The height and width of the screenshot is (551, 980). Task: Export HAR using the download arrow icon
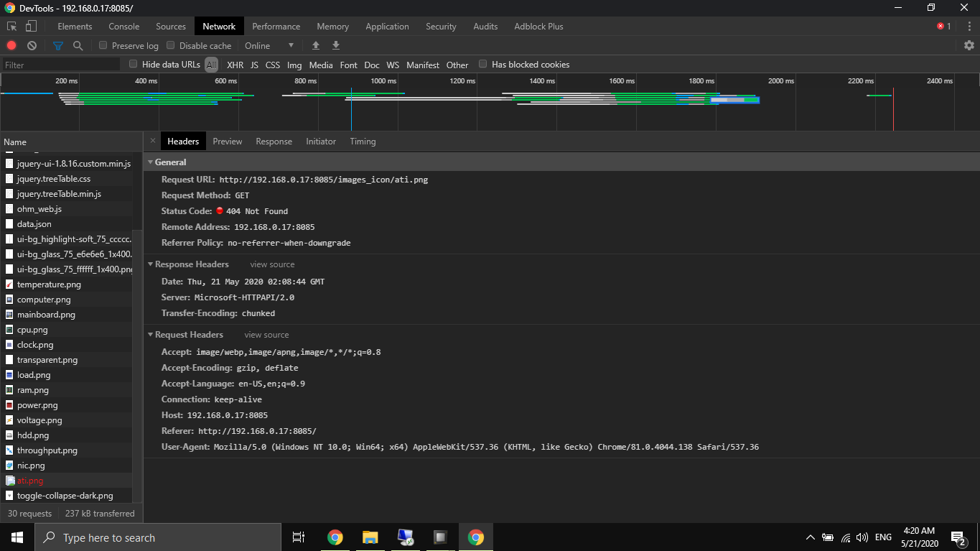pos(335,45)
